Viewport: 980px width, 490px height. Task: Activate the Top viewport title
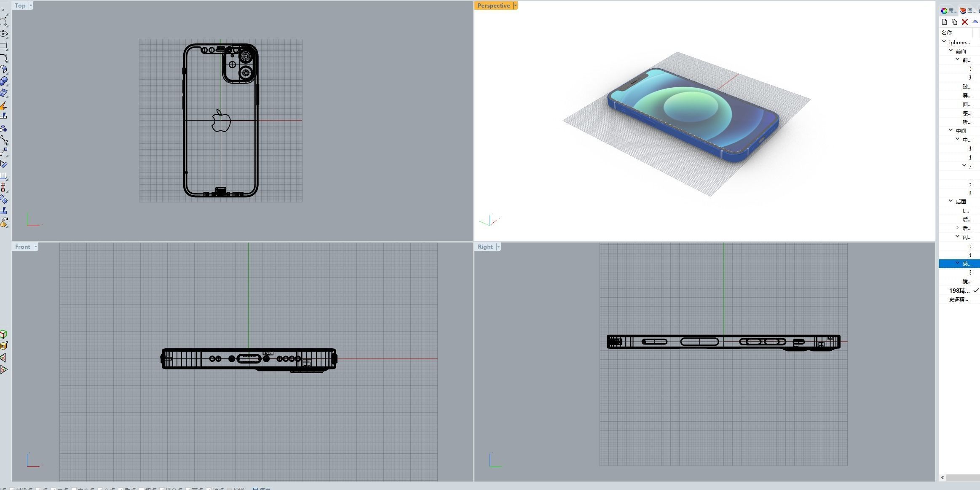tap(20, 5)
